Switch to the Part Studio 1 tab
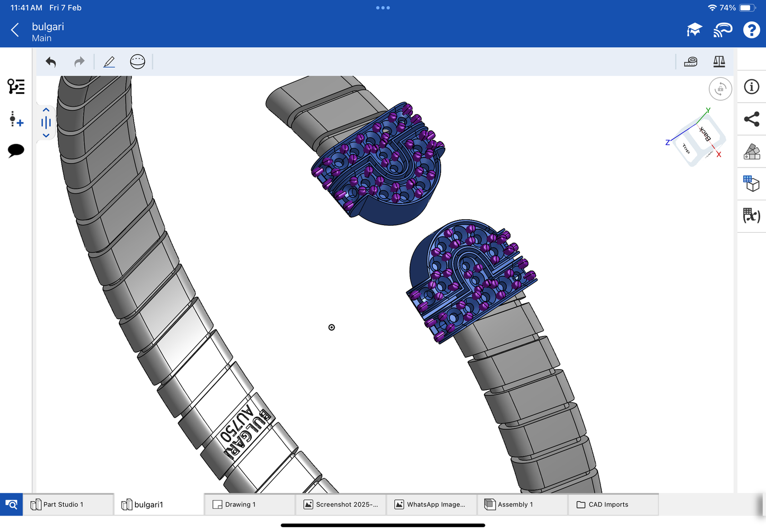Viewport: 766px width, 532px height. pyautogui.click(x=63, y=504)
